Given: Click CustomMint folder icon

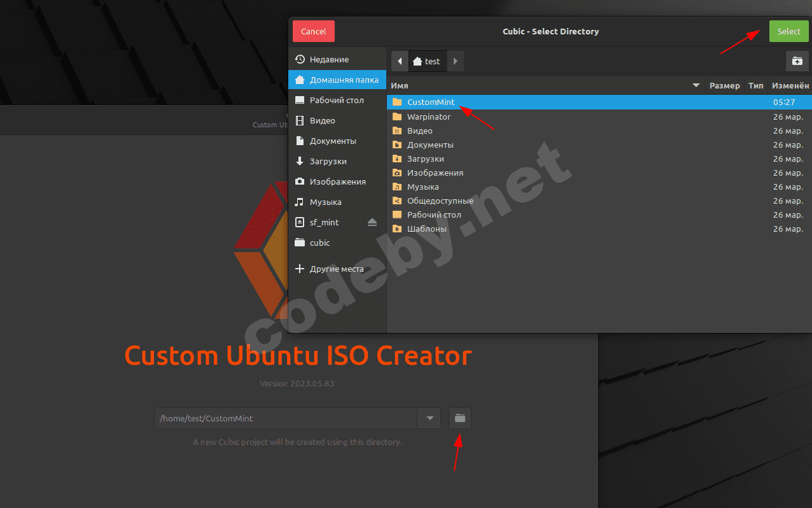Looking at the screenshot, I should [x=397, y=102].
